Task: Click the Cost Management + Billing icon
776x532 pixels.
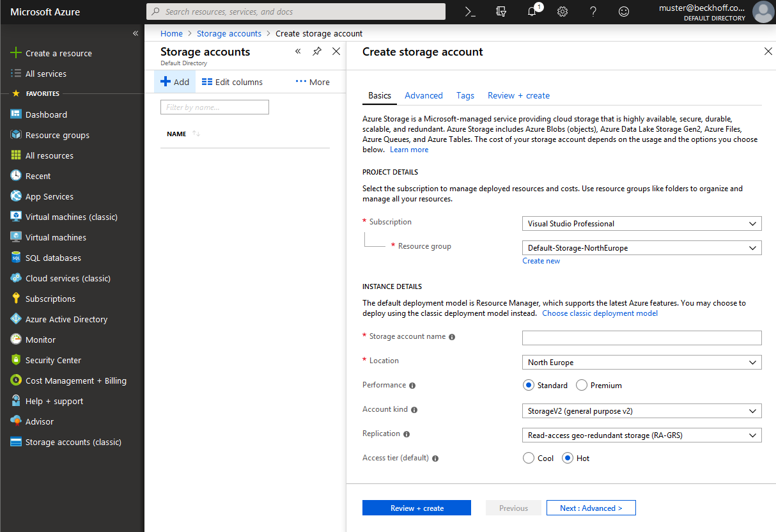Action: [16, 380]
